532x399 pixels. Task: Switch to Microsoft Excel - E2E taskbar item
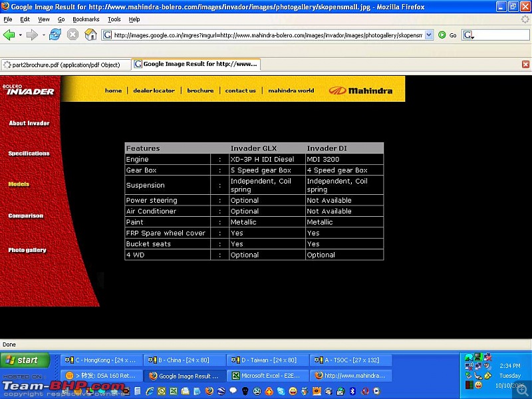267,376
